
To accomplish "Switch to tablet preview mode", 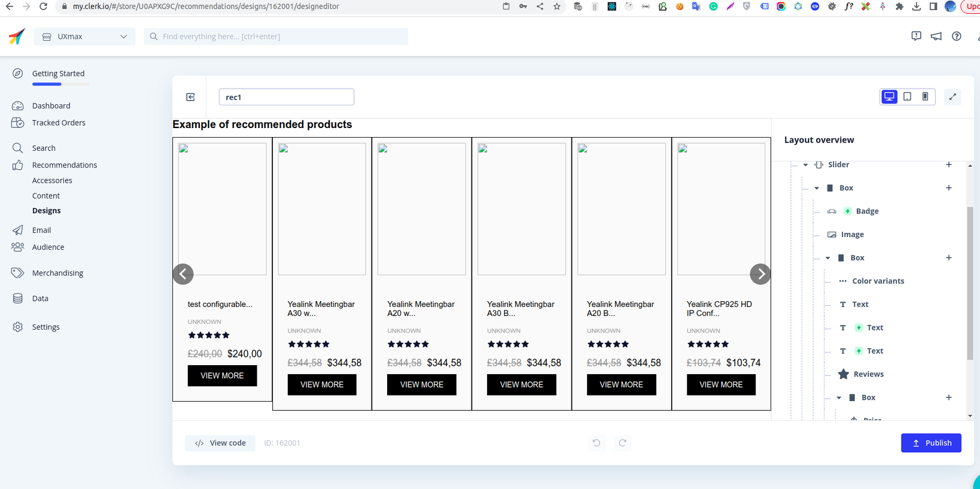I will 908,97.
